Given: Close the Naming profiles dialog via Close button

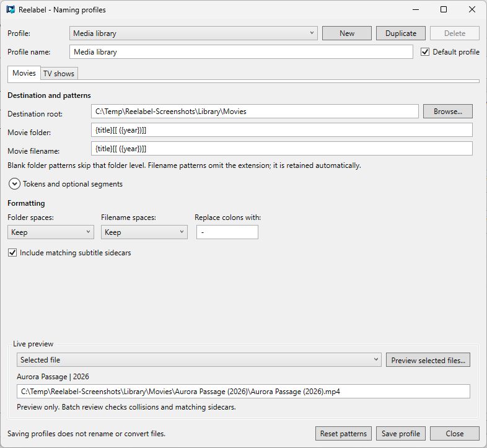Looking at the screenshot, I should pos(454,433).
